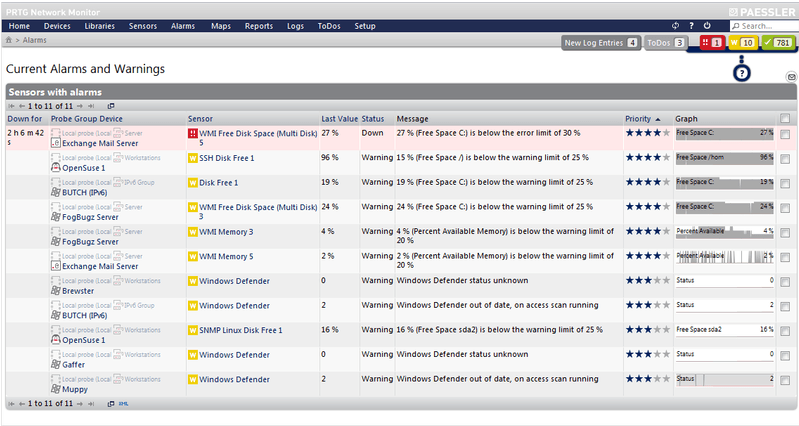Viewport: 799px width, 426px height.
Task: Open the Libraries menu
Action: pyautogui.click(x=99, y=26)
